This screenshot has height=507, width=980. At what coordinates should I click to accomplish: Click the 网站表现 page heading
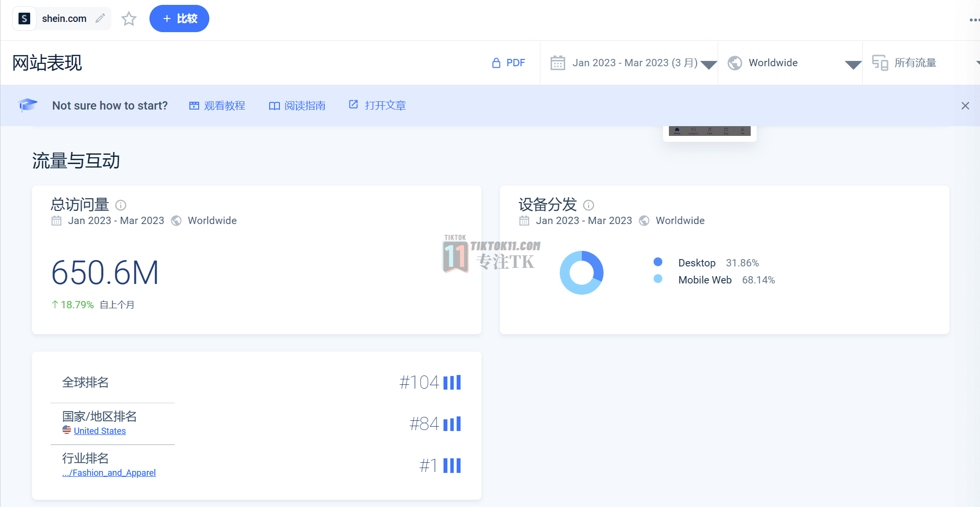47,63
